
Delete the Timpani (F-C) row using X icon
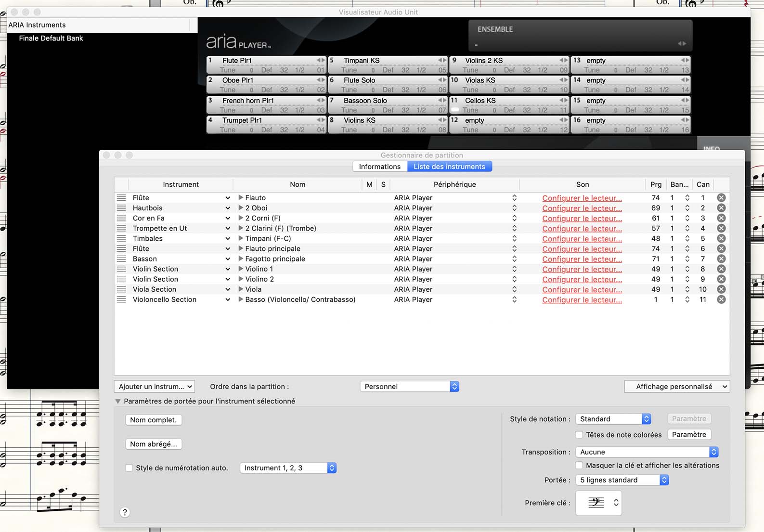(721, 239)
